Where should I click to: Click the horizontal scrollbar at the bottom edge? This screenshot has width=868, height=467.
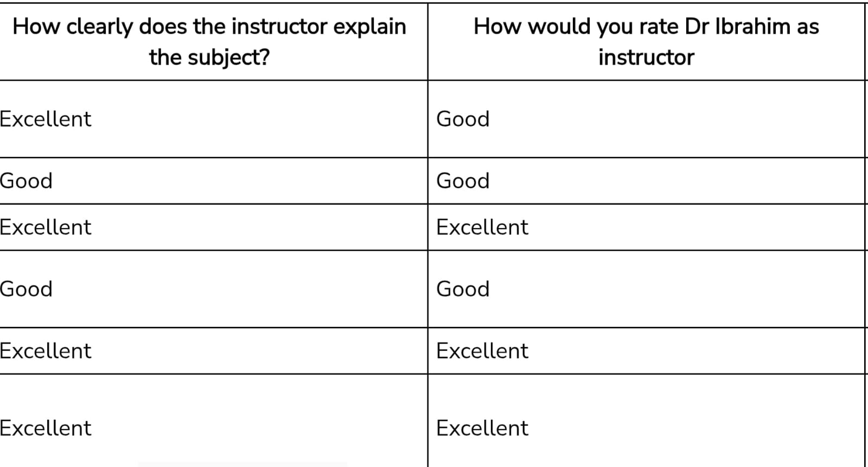[242, 464]
